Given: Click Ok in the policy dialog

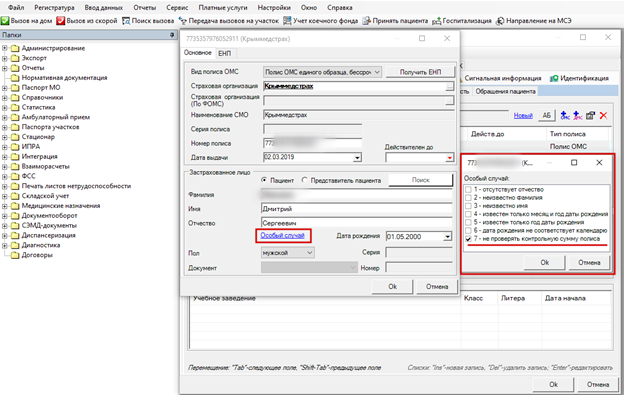Looking at the screenshot, I should pos(392,287).
